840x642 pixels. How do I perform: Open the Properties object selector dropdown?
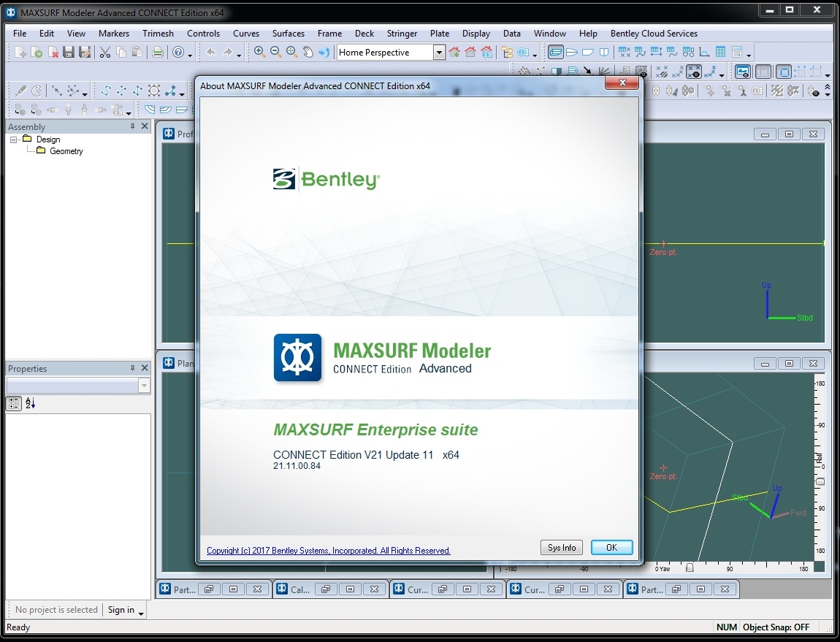coord(144,386)
